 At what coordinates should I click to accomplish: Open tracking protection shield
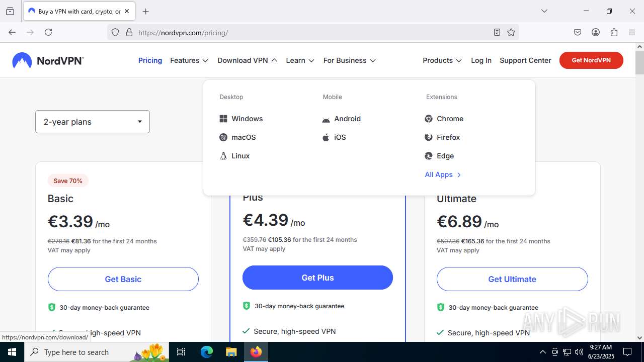pos(115,32)
